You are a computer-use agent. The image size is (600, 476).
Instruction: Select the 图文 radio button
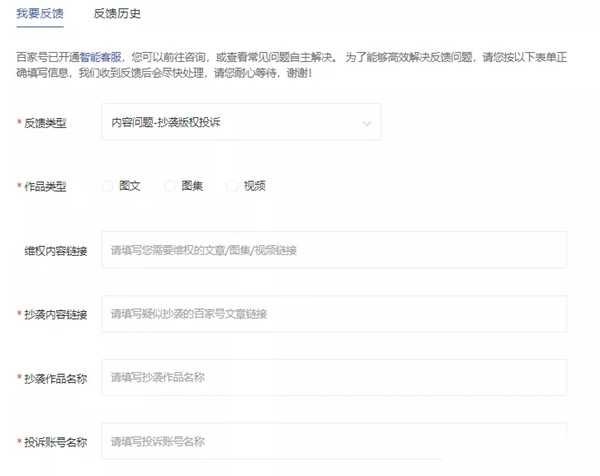pos(109,186)
